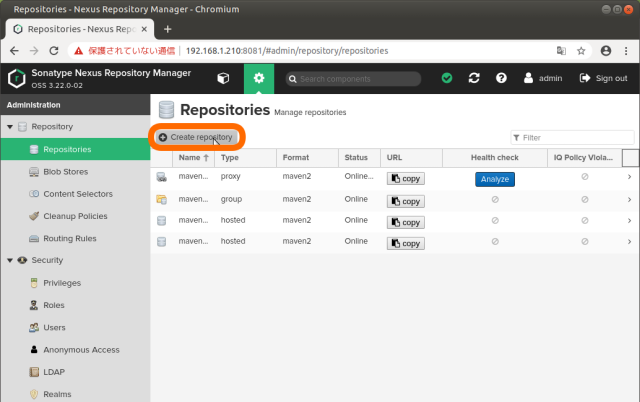Refresh the page using the header refresh icon

pos(474,78)
